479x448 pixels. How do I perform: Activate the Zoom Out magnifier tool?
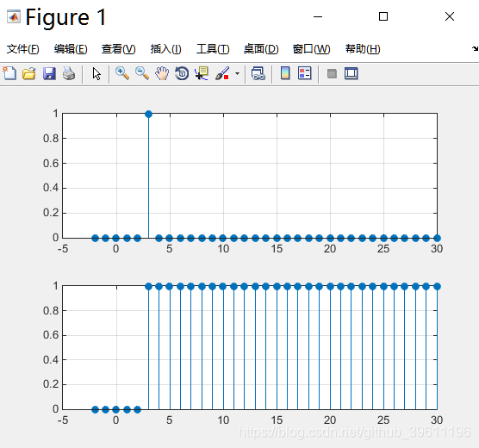tap(142, 73)
